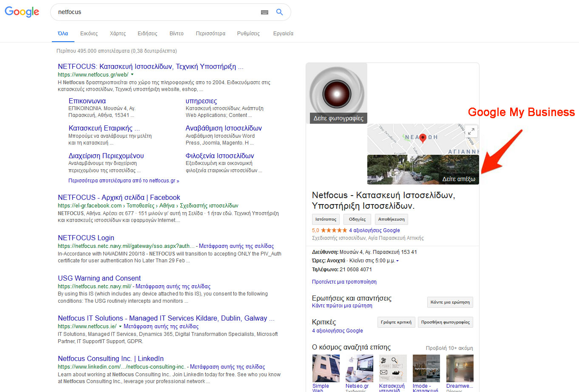The height and width of the screenshot is (392, 579).
Task: Click 'Μετάφραση αυτής της σελίδας' for LinkedIn result
Action: click(227, 367)
